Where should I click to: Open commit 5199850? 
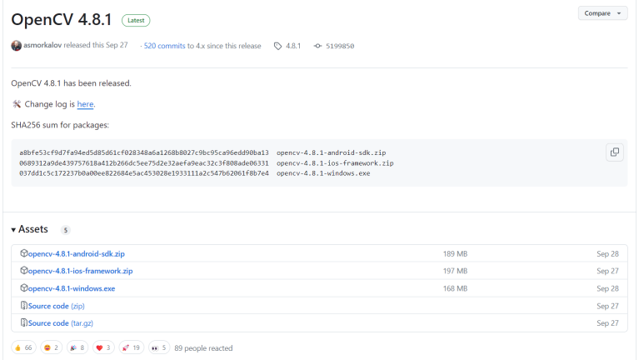(x=340, y=46)
